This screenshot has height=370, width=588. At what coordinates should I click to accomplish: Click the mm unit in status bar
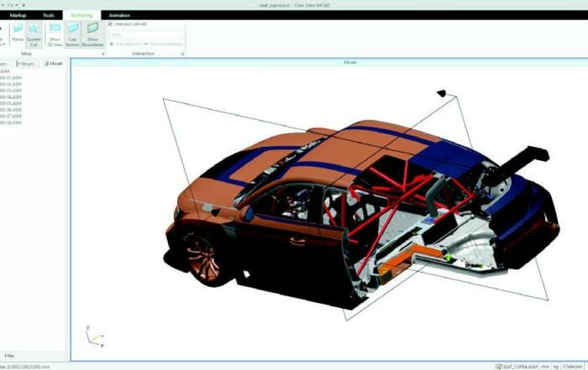tap(545, 367)
